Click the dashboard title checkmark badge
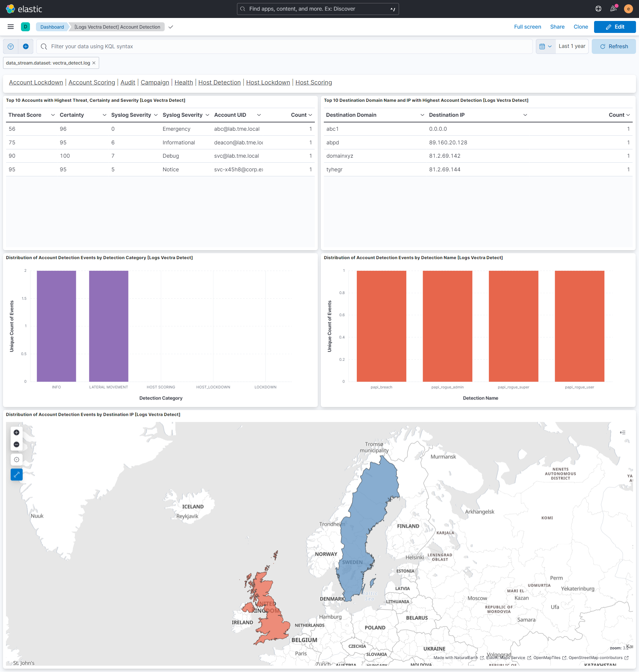Screen dimensions: 639x672 (x=171, y=27)
